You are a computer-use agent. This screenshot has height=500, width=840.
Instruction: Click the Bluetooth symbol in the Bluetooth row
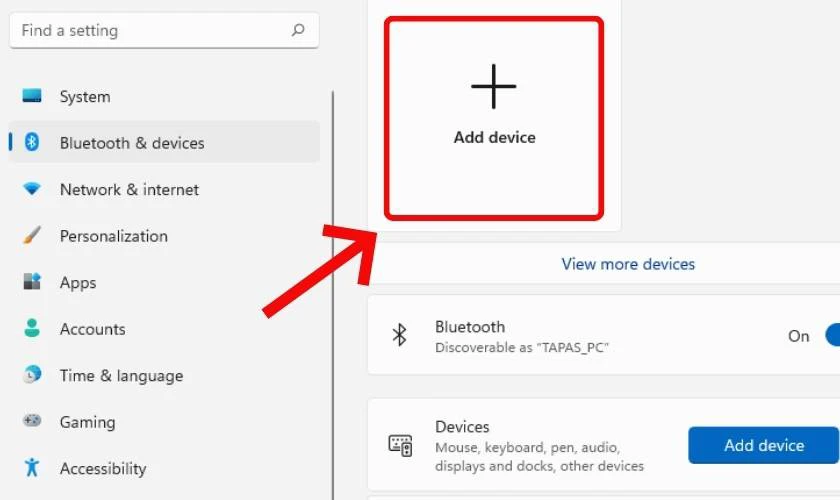click(400, 336)
